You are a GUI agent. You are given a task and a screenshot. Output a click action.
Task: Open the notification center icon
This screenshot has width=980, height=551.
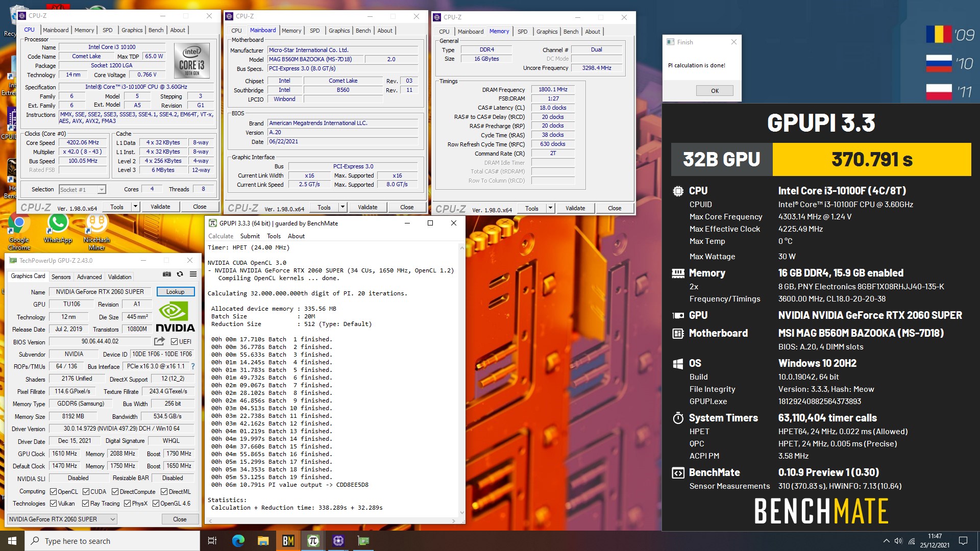(963, 541)
